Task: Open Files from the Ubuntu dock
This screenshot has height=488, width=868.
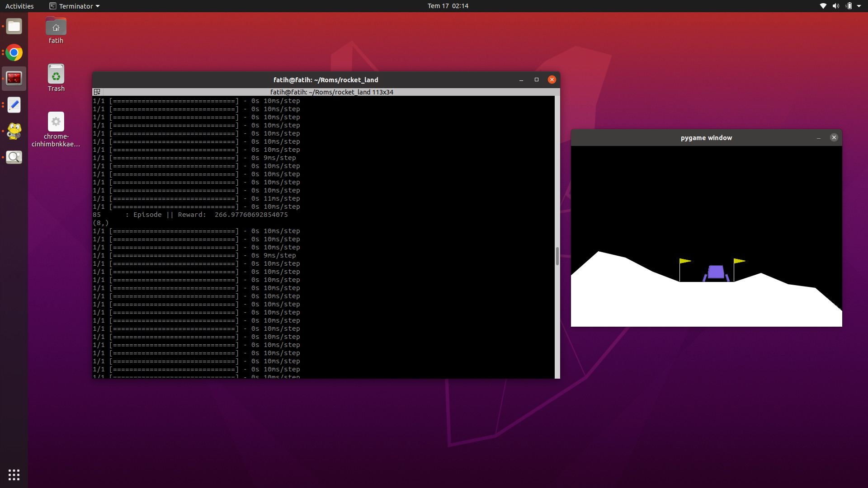Action: tap(14, 27)
